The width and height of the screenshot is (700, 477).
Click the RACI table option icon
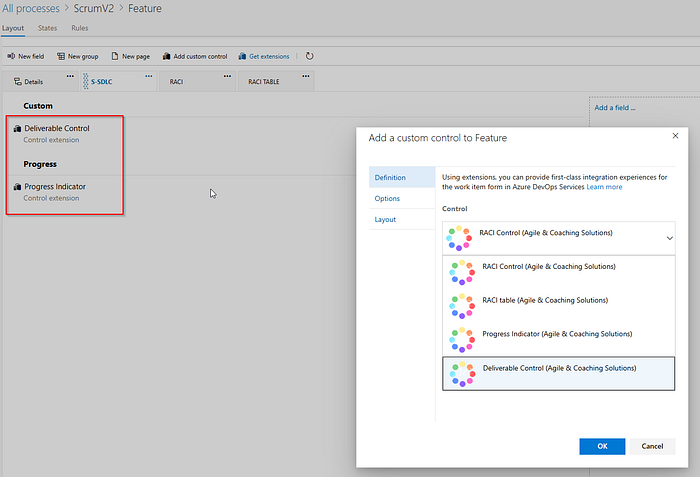[462, 306]
